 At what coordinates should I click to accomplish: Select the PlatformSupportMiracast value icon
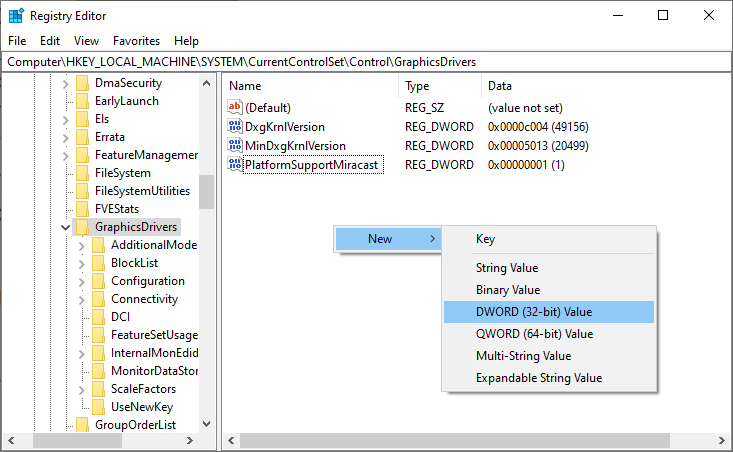(x=235, y=164)
